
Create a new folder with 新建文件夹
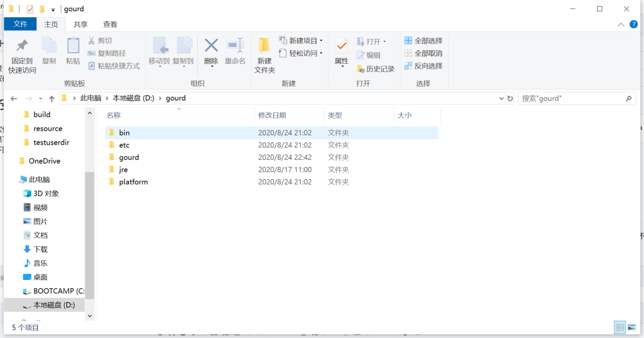(x=265, y=55)
